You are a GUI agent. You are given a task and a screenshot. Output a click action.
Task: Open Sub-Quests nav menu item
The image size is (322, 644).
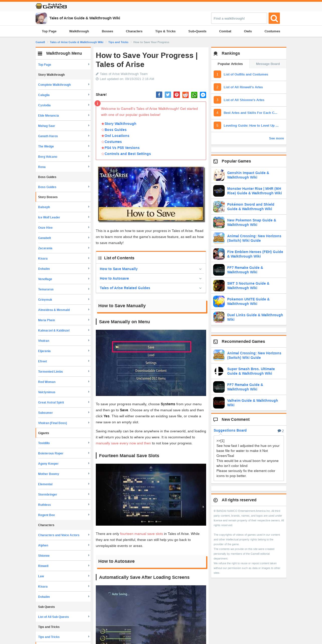tap(197, 31)
